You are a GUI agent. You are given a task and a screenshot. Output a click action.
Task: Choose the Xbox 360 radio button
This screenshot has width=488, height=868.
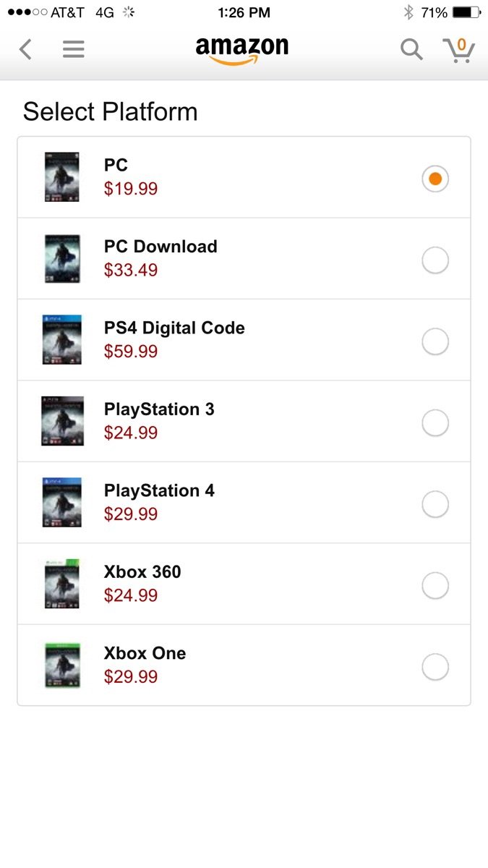tap(435, 586)
